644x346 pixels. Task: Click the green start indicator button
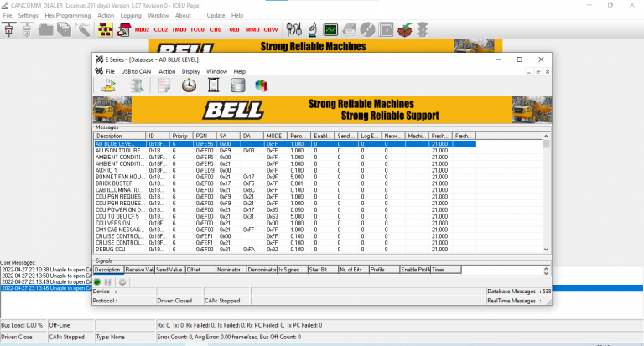(x=98, y=281)
